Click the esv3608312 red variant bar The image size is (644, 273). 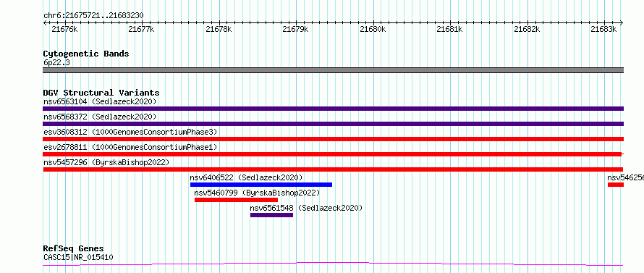pos(333,139)
